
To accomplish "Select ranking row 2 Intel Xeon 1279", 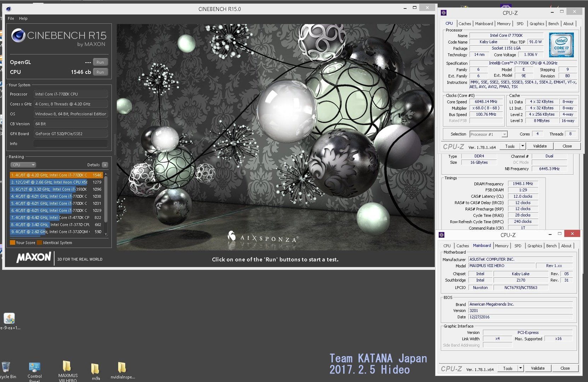I will click(x=56, y=182).
